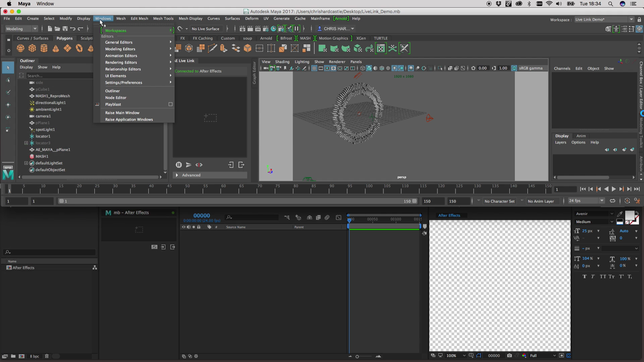Create a polygon cone from the shelf
The width and height of the screenshot is (644, 362).
point(56,48)
